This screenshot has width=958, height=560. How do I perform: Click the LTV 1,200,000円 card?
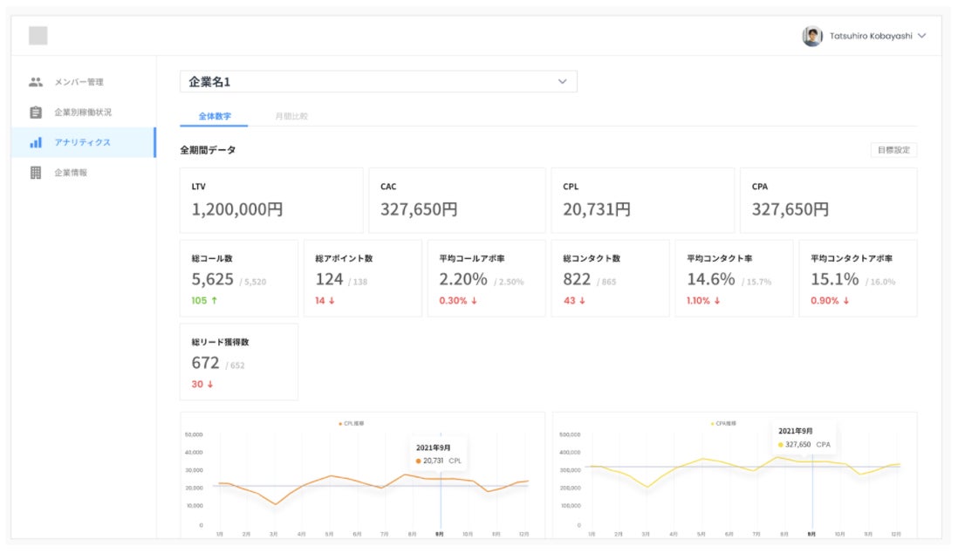(x=271, y=201)
